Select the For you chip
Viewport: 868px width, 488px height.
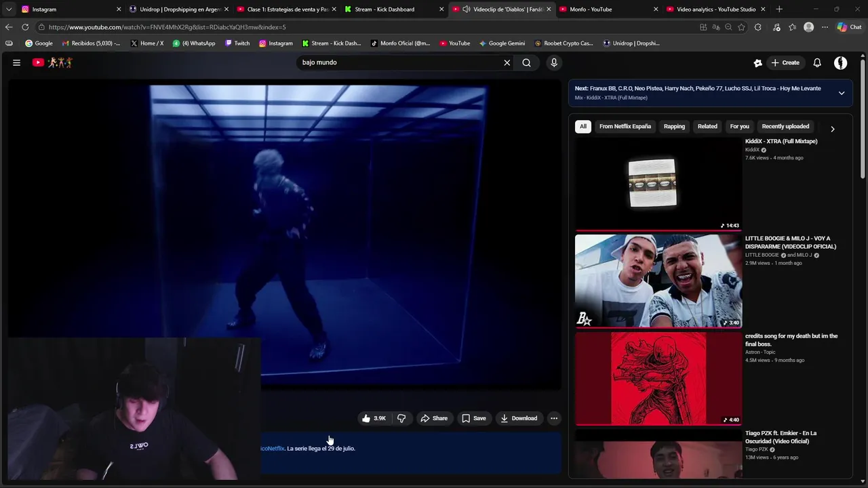(x=739, y=126)
